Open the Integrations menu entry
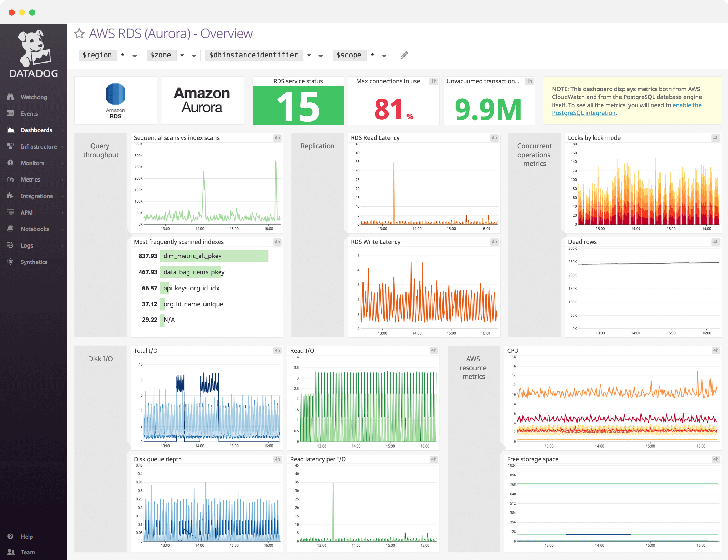This screenshot has height=560, width=728. pyautogui.click(x=11, y=196)
